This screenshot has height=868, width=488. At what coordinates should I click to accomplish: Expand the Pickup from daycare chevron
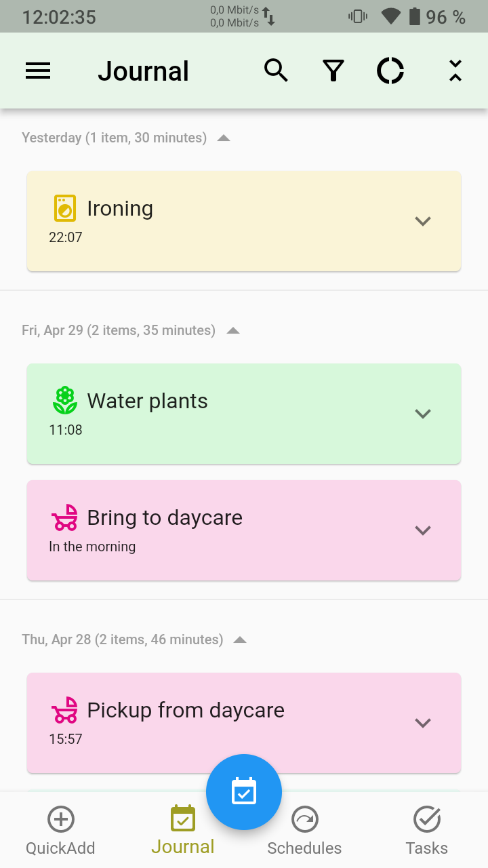[423, 723]
